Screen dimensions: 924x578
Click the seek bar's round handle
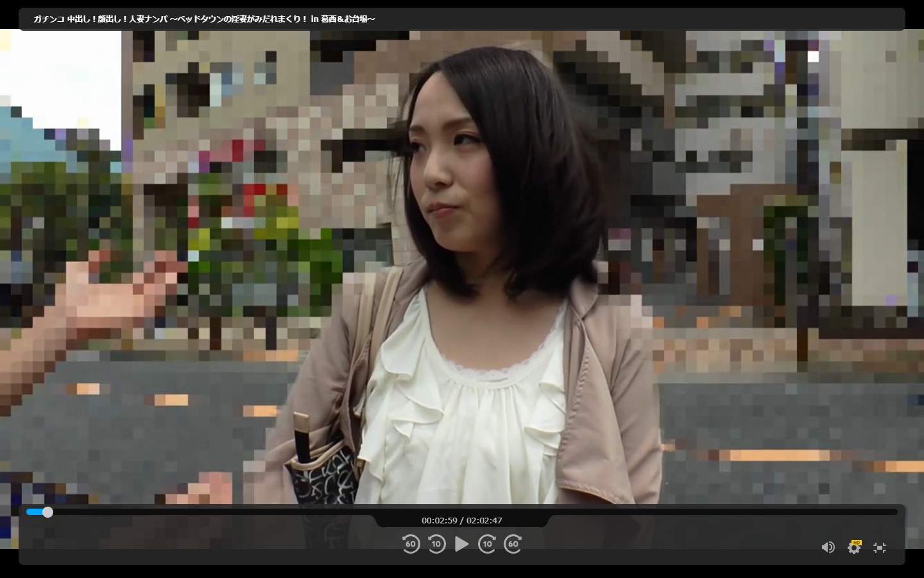pos(47,512)
